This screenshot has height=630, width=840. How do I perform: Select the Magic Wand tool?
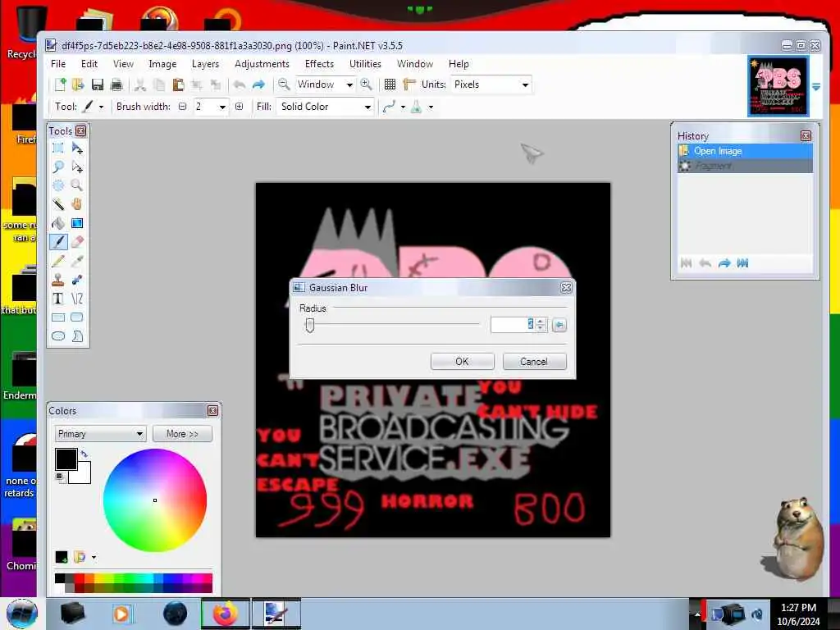click(x=58, y=204)
